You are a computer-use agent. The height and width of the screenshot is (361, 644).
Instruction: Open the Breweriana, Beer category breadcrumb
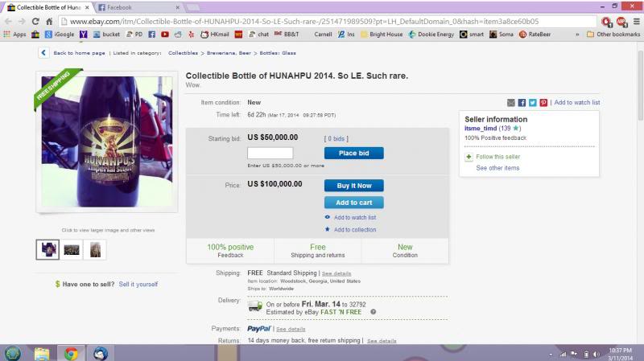(x=229, y=53)
